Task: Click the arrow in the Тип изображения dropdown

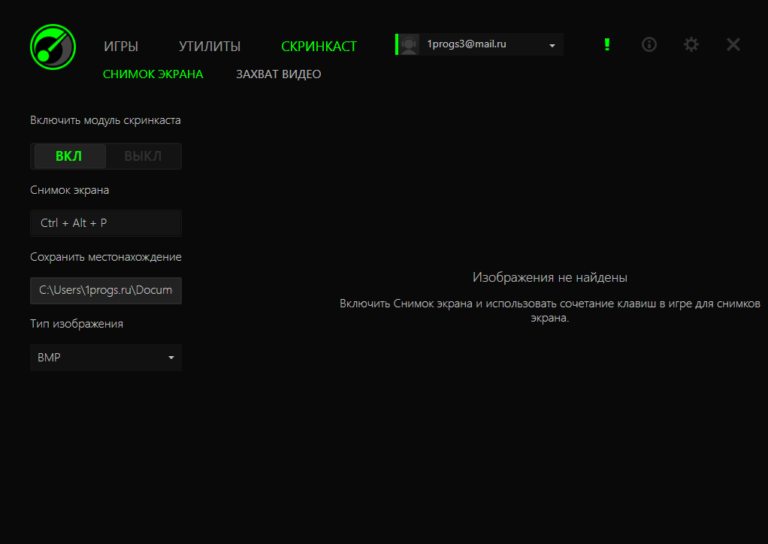Action: pos(171,358)
